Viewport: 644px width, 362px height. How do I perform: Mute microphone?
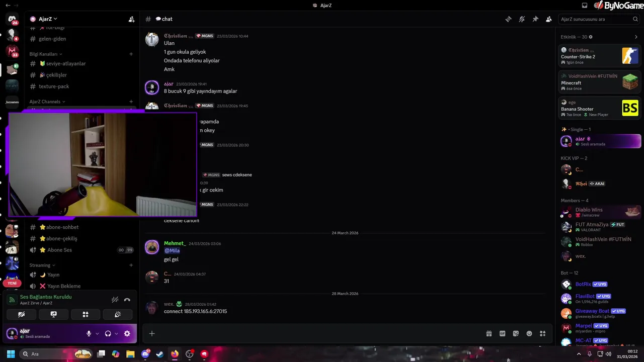89,333
